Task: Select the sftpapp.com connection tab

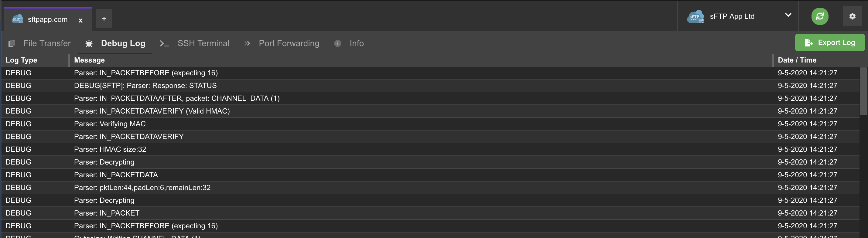Action: (x=47, y=19)
